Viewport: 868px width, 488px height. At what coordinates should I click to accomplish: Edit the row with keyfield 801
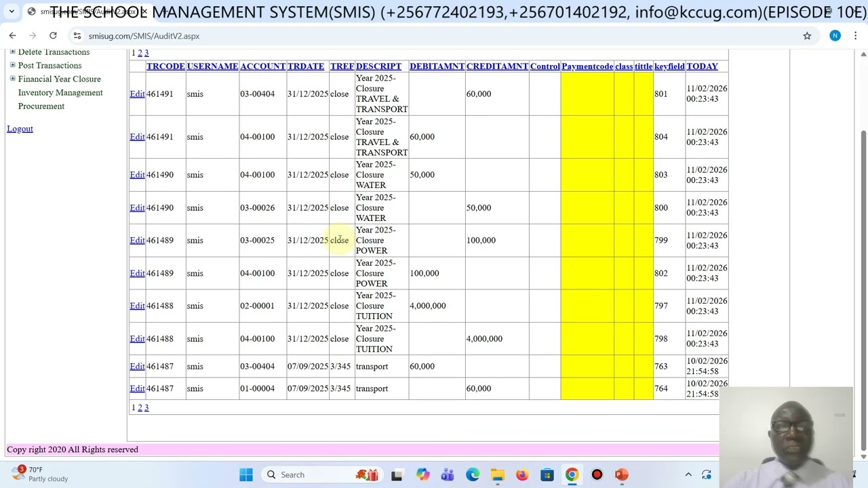(137, 94)
